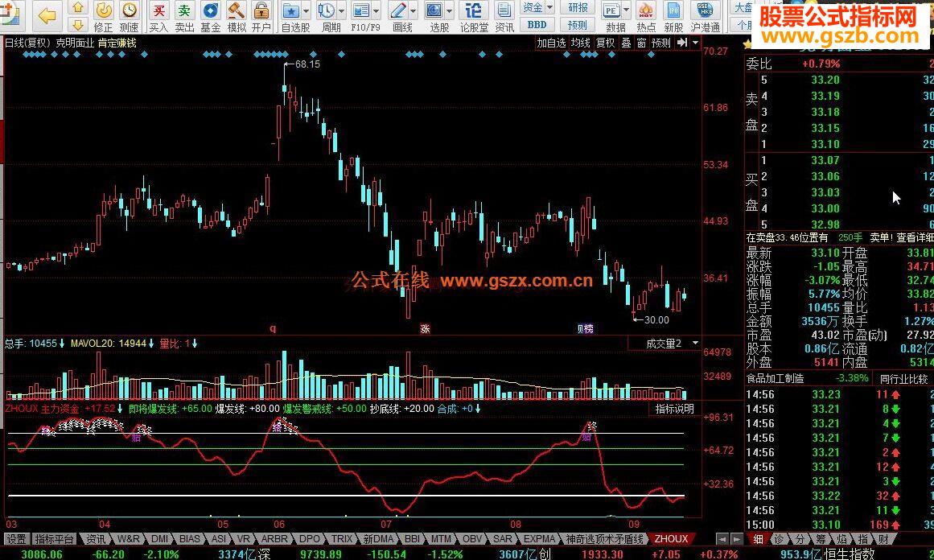The width and height of the screenshot is (934, 560).
Task: Select the ZHOUX indicator tab
Action: click(671, 539)
